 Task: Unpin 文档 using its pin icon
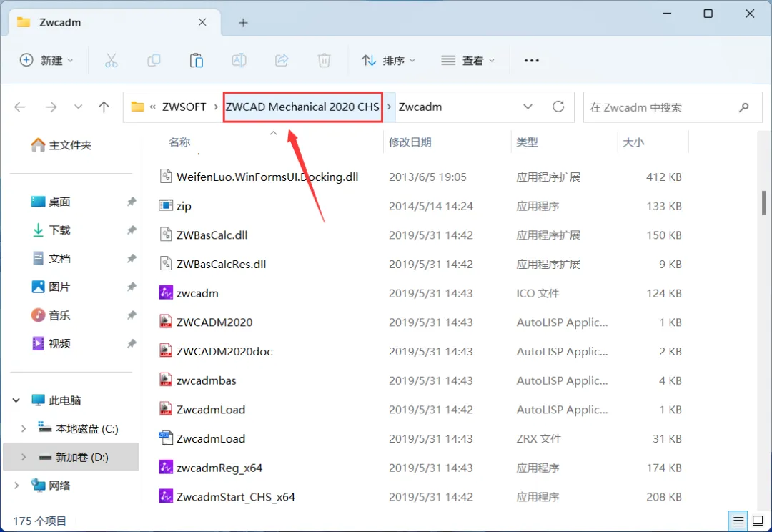pos(132,258)
